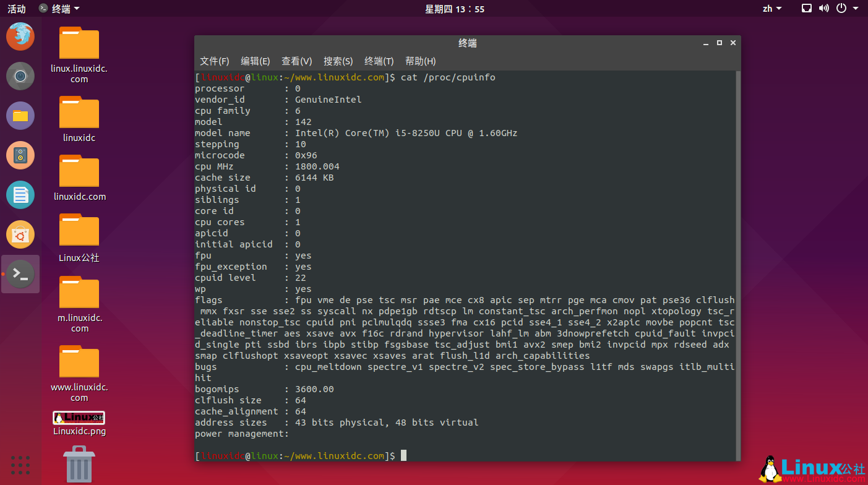Image resolution: width=868 pixels, height=485 pixels.
Task: Open the Linuxidc.png image on the desktop
Action: (x=79, y=417)
